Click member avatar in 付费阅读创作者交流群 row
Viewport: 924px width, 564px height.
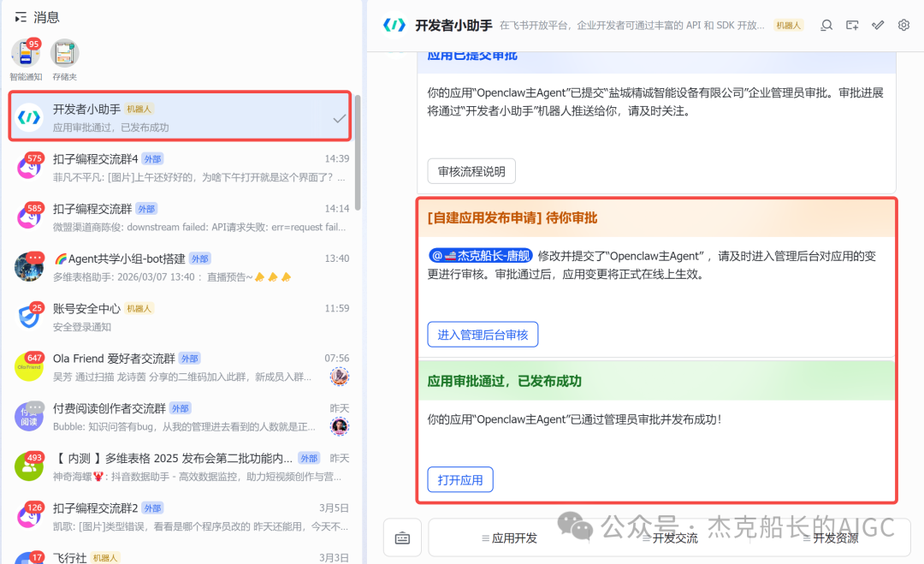pos(340,426)
